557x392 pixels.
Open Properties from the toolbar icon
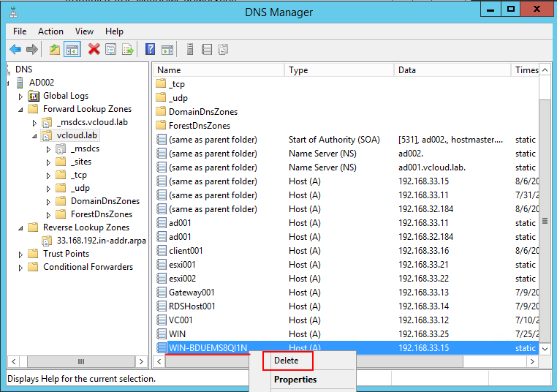point(111,50)
